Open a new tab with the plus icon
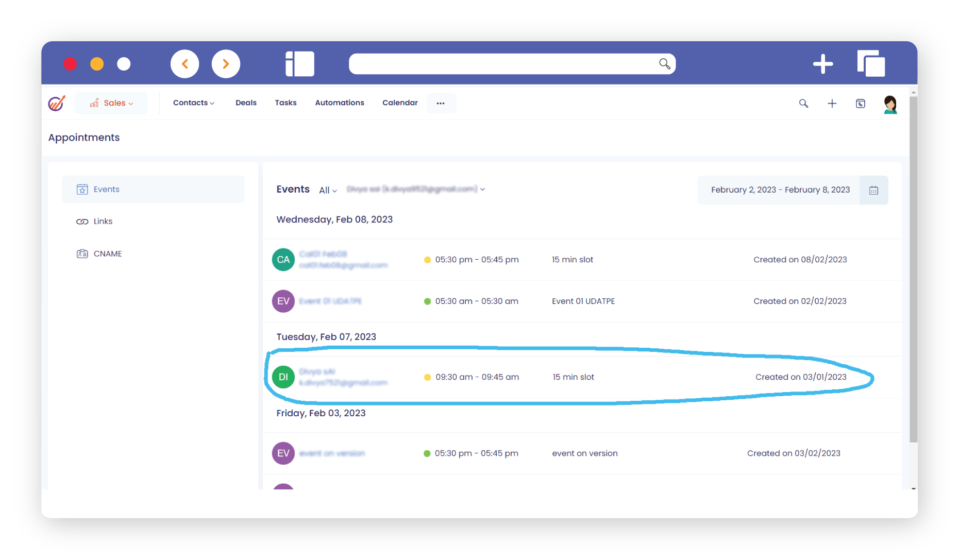 [x=822, y=64]
